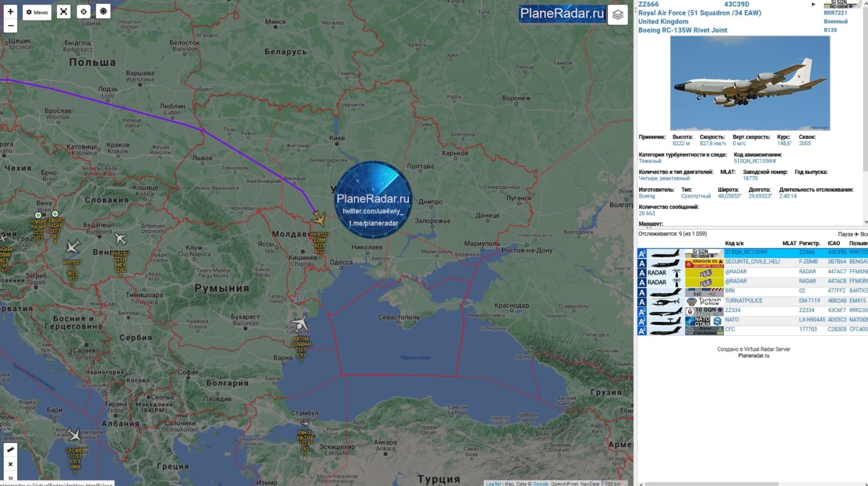Screen dimensions: 868x486
Task: Click the Leaflet attribution link
Action: tap(494, 484)
